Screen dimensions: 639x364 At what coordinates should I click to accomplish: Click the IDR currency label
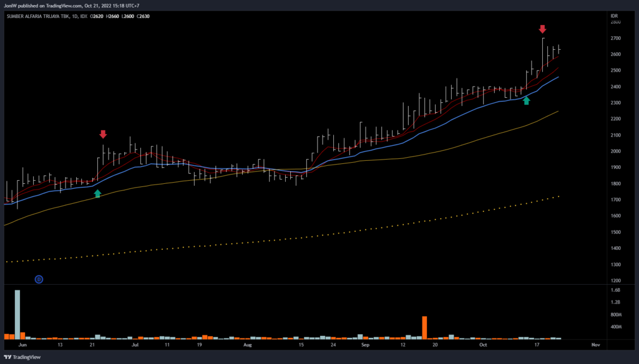point(614,14)
